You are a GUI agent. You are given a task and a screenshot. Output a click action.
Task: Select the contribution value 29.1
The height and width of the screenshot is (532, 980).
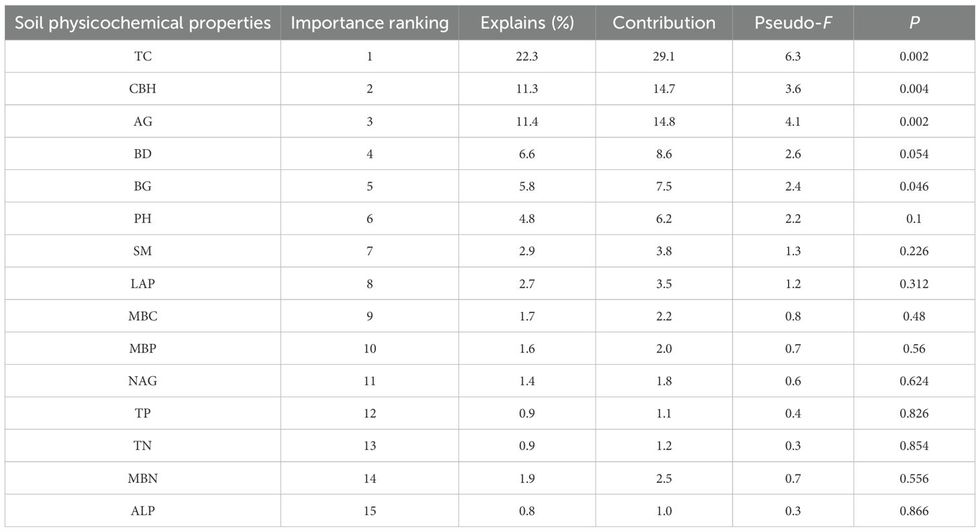(x=664, y=56)
